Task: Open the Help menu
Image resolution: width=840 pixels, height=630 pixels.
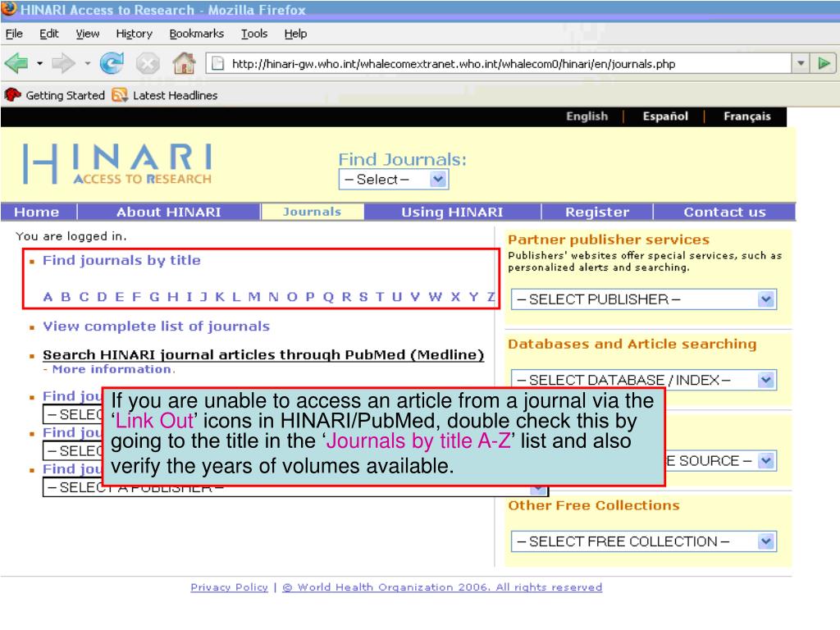Action: click(295, 34)
